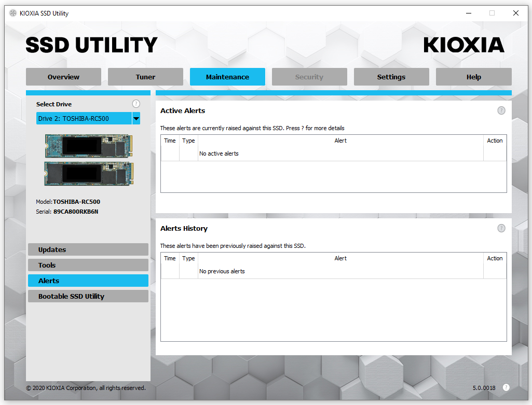Click Time column header in Alerts History

click(x=170, y=258)
